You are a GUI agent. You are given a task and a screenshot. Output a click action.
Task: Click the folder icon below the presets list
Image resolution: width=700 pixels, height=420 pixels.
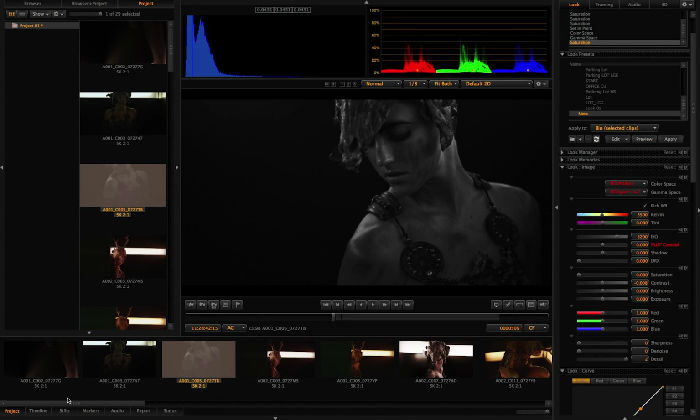click(574, 138)
